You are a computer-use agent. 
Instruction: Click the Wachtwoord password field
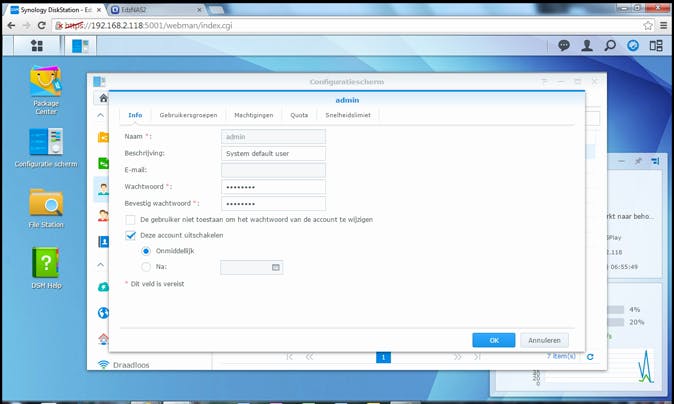pyautogui.click(x=273, y=187)
